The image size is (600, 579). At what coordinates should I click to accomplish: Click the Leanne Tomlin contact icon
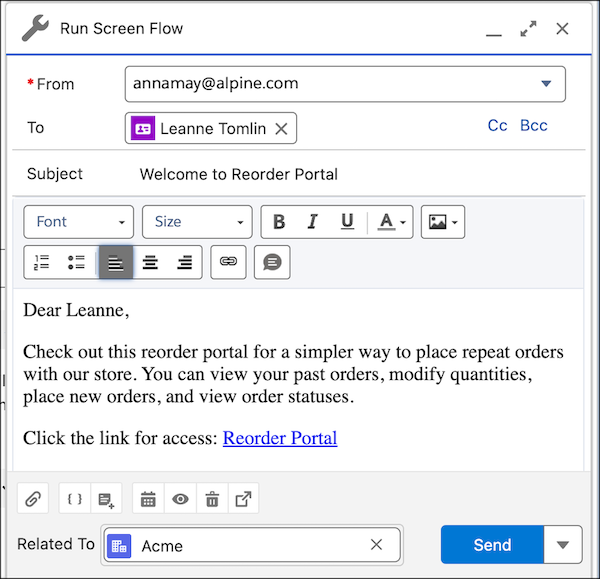coord(143,129)
